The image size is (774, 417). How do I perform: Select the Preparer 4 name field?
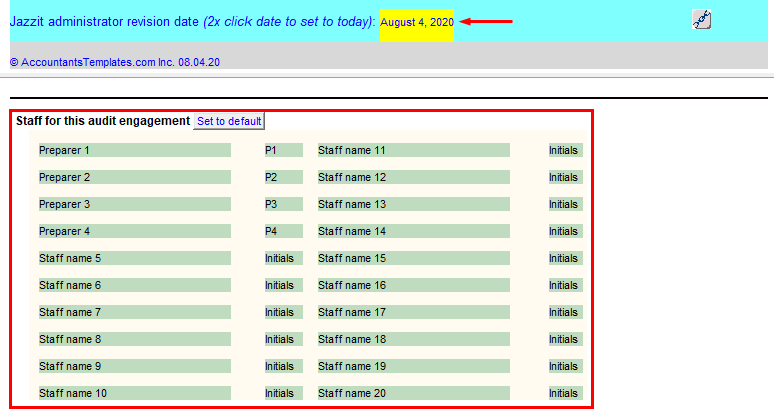click(x=134, y=231)
